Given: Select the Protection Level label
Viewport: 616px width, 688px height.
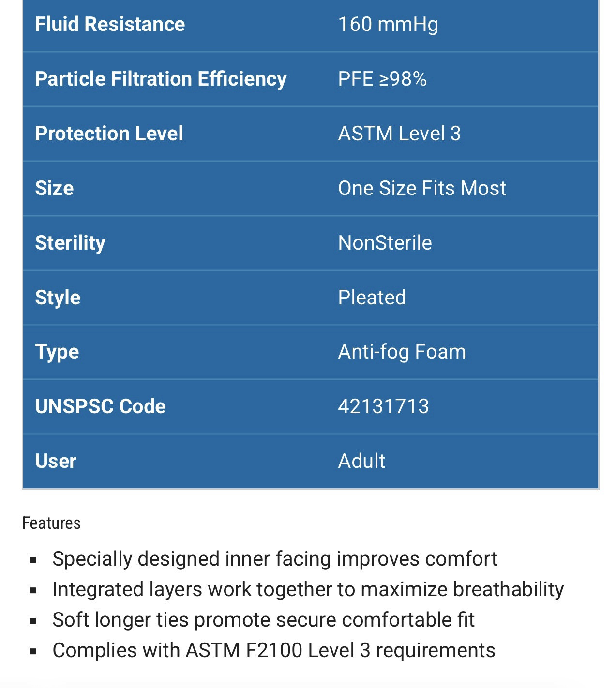Looking at the screenshot, I should point(109,134).
